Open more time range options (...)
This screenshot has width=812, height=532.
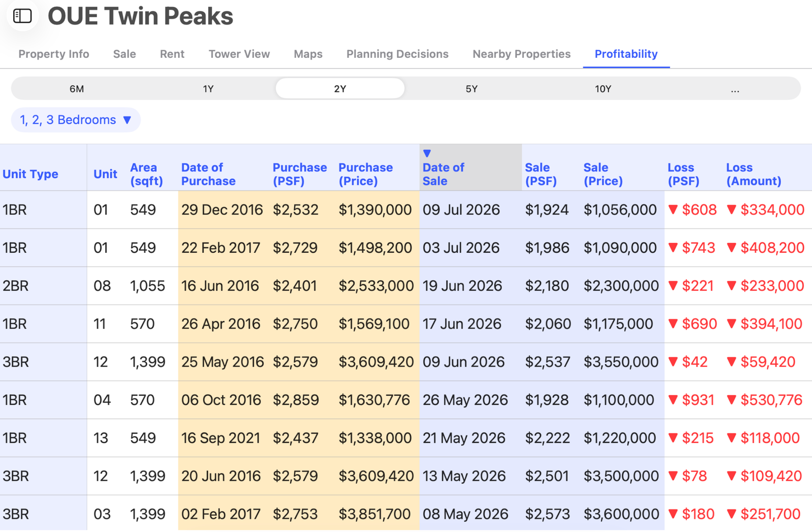tap(735, 89)
